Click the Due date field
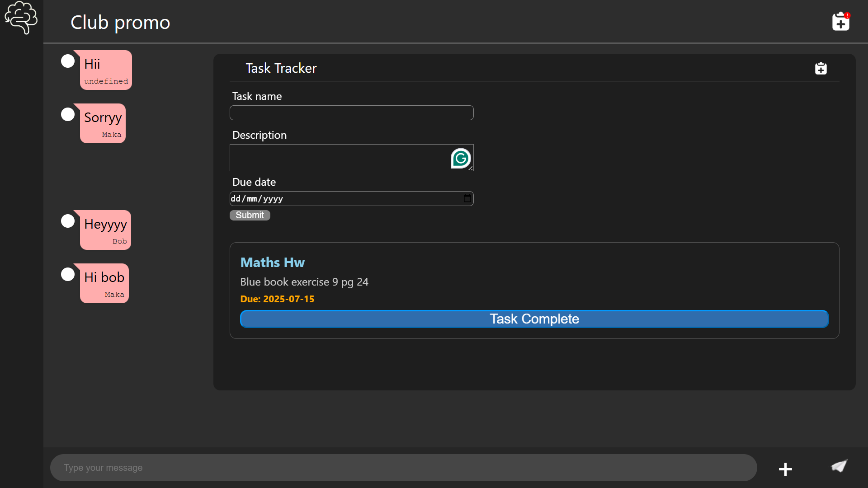This screenshot has width=868, height=488. point(344,199)
